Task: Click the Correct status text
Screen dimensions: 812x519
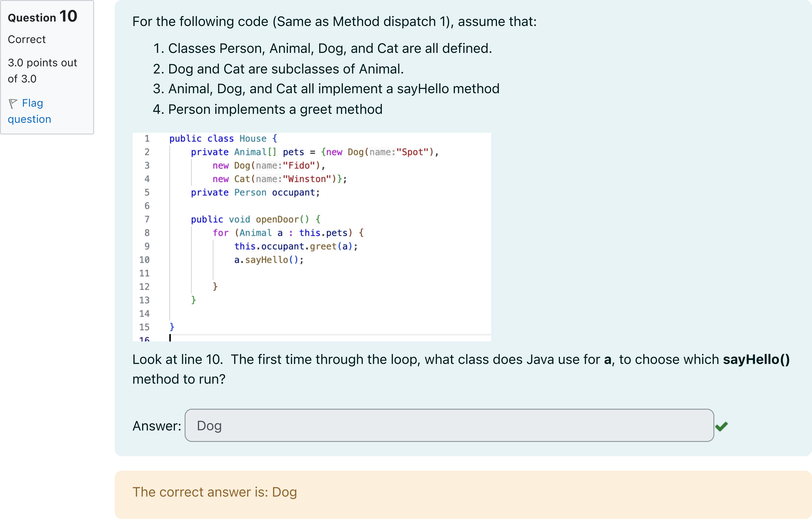Action: [x=27, y=39]
